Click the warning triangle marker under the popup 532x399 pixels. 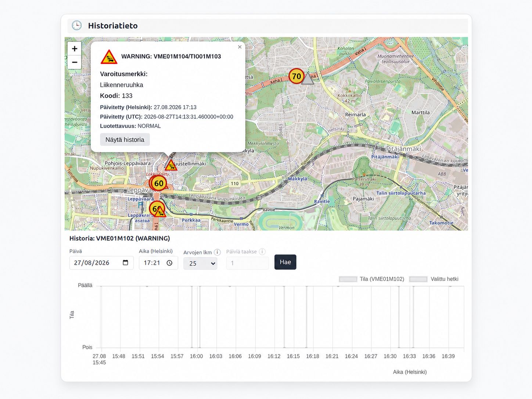click(170, 165)
